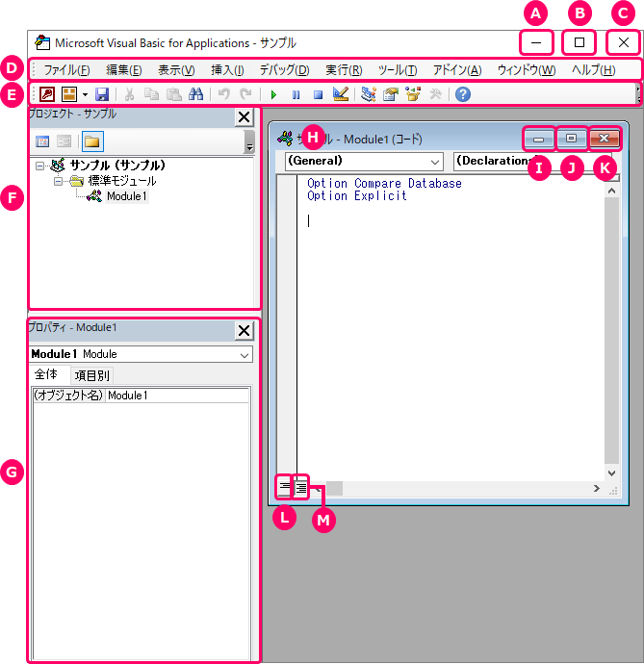
Task: Click the Option Explicit code line
Action: pyautogui.click(x=357, y=195)
